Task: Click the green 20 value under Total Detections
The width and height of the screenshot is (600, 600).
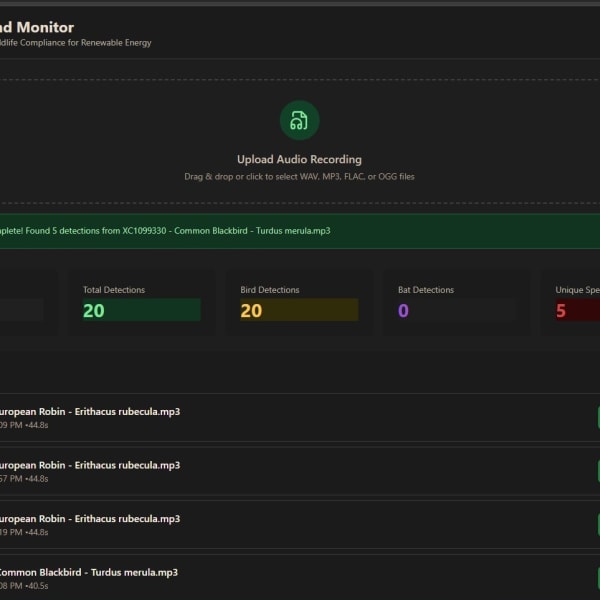Action: point(94,310)
